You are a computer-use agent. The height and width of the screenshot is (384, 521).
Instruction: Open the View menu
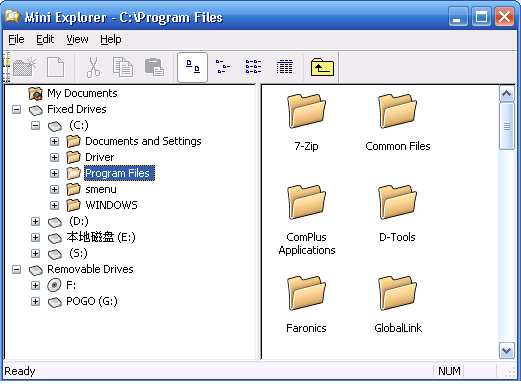coord(77,39)
